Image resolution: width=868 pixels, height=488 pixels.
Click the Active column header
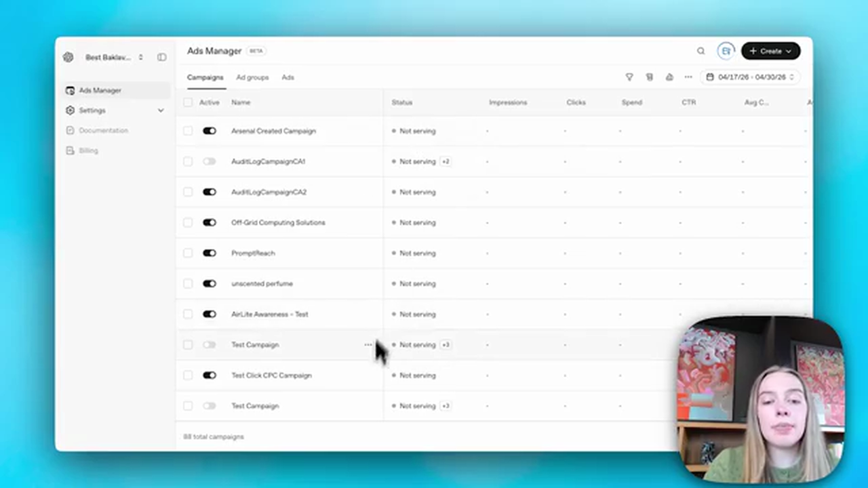(x=209, y=102)
